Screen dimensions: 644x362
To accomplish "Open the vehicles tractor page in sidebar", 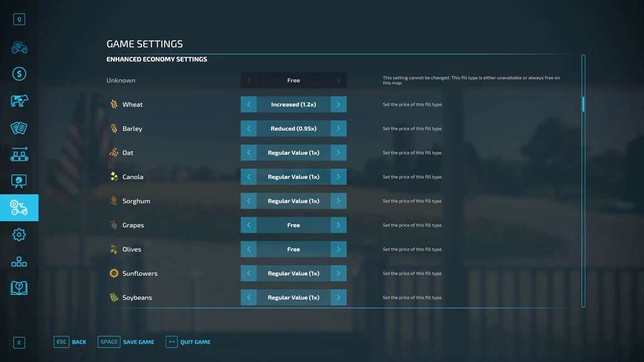I will 19,47.
